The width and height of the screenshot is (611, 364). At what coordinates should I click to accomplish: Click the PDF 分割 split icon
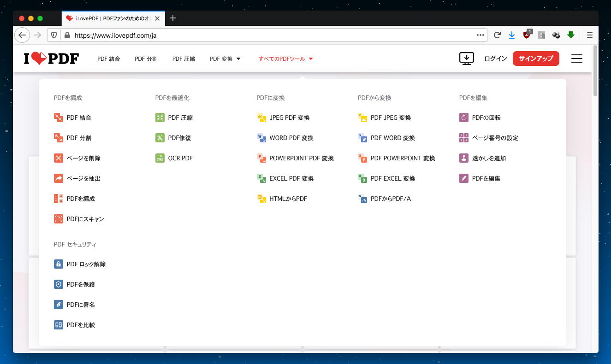coord(59,138)
